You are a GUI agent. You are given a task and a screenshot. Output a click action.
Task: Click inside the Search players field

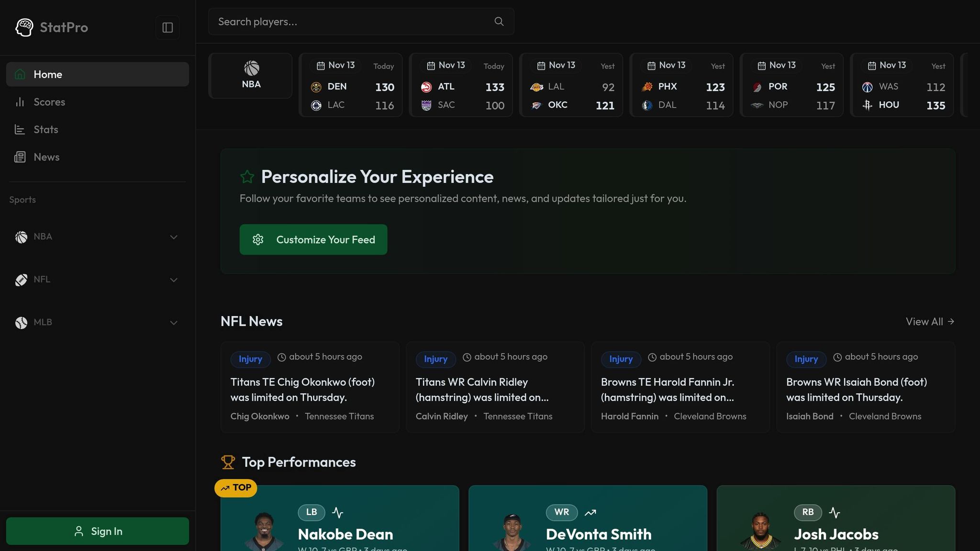[x=335, y=21]
